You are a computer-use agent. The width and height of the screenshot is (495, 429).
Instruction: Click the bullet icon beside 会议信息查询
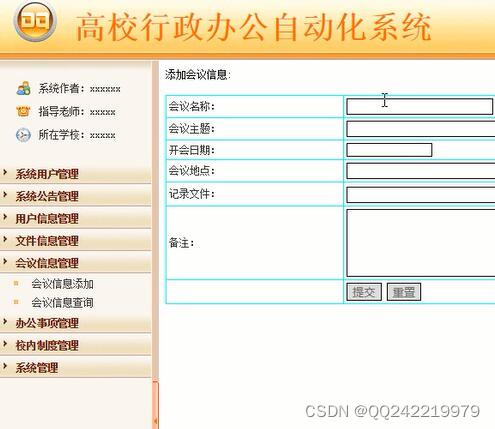coord(16,302)
